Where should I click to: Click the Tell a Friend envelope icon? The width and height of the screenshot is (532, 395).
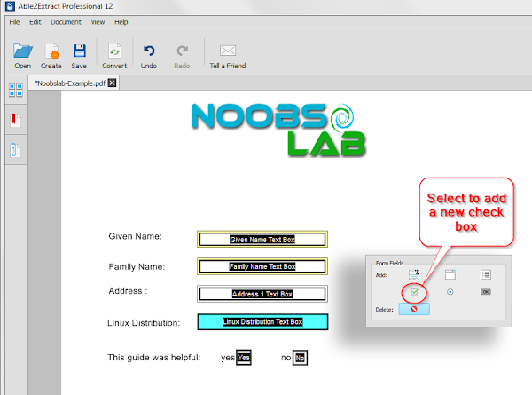tap(228, 51)
